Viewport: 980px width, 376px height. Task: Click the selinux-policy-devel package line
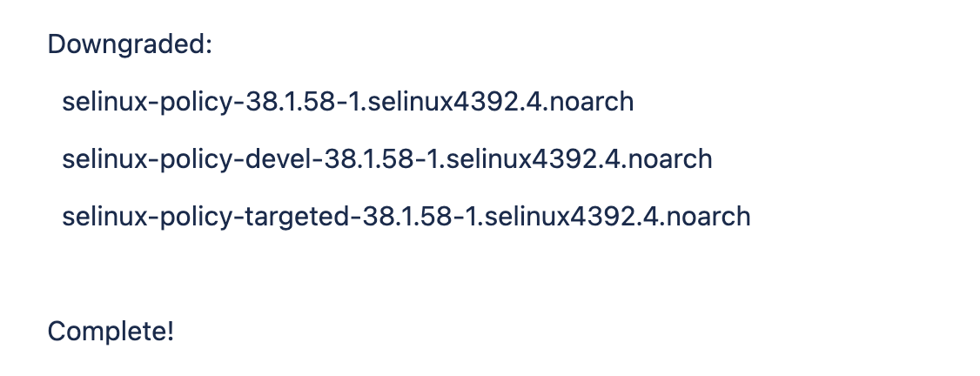pyautogui.click(x=386, y=158)
